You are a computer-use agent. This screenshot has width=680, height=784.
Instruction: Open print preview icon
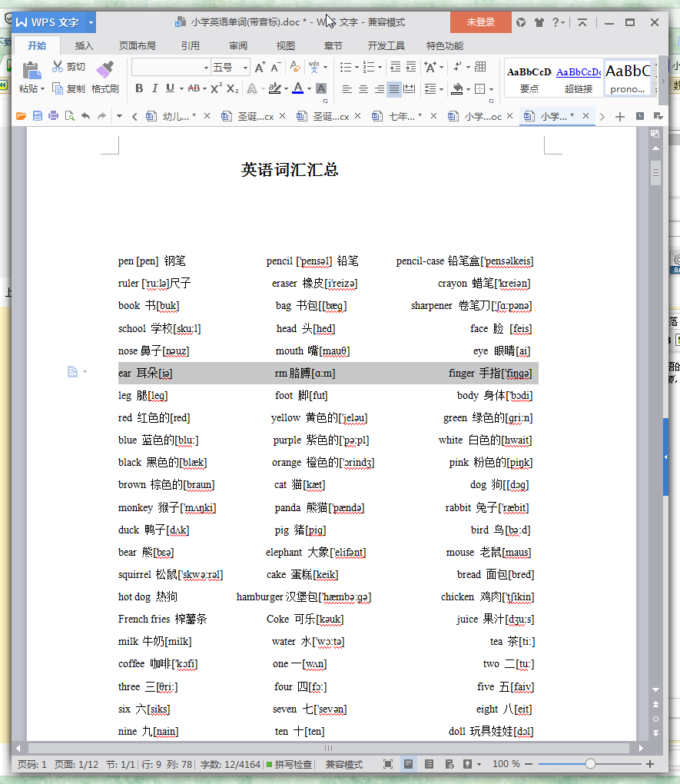click(x=69, y=116)
